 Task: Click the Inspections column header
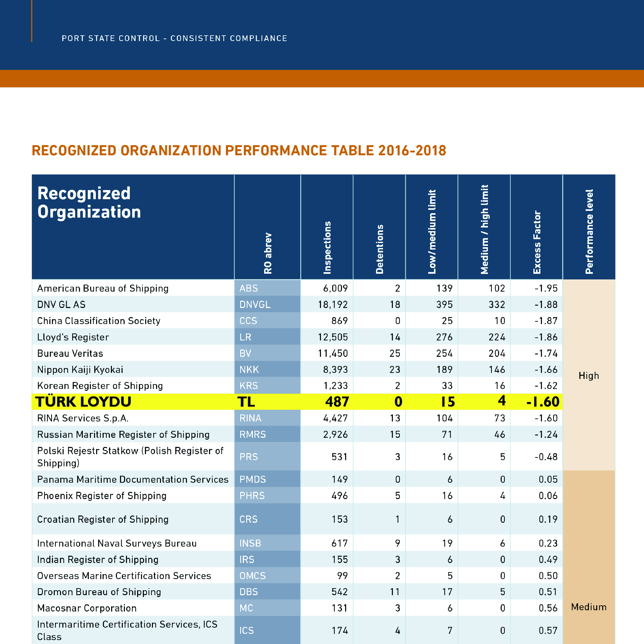[x=327, y=248]
